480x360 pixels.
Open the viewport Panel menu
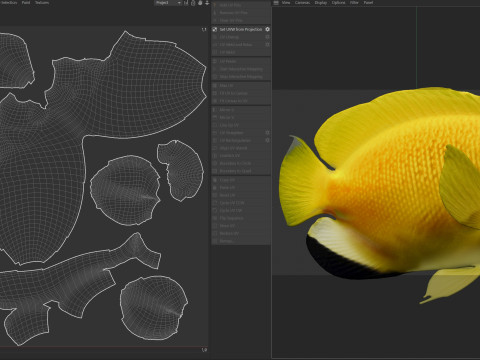click(x=368, y=3)
